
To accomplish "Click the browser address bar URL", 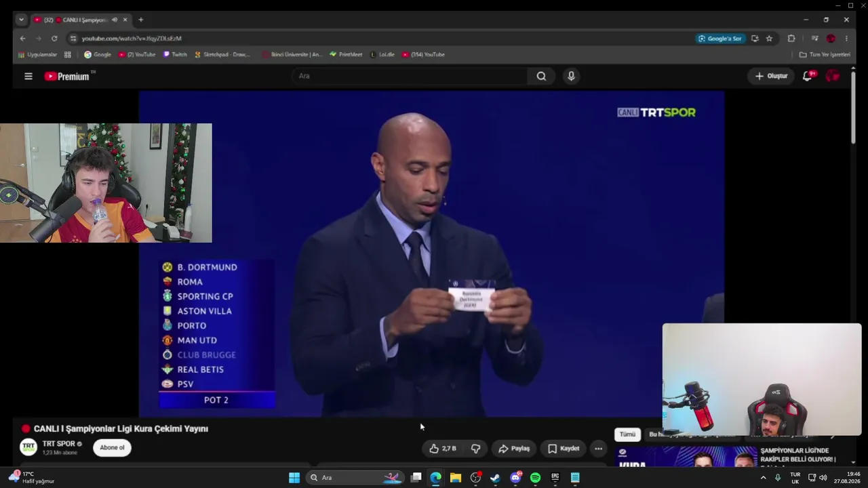I will pyautogui.click(x=132, y=39).
